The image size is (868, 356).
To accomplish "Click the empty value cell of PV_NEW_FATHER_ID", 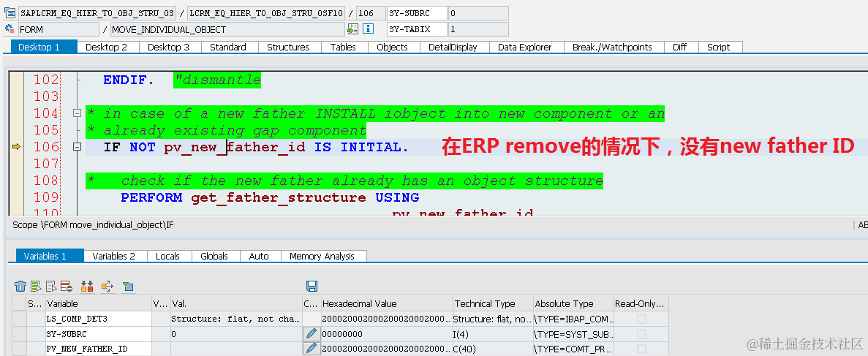I will (x=235, y=349).
